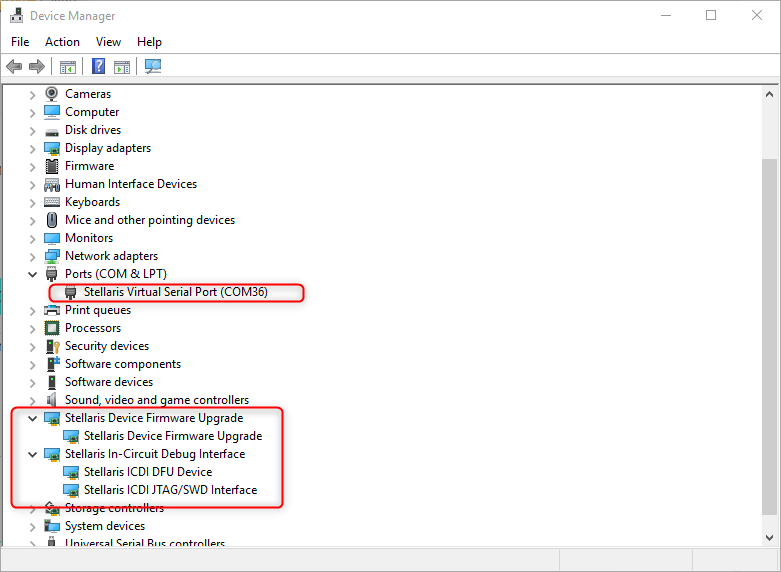Select the Storage controllers label
The image size is (781, 572).
pyautogui.click(x=115, y=508)
